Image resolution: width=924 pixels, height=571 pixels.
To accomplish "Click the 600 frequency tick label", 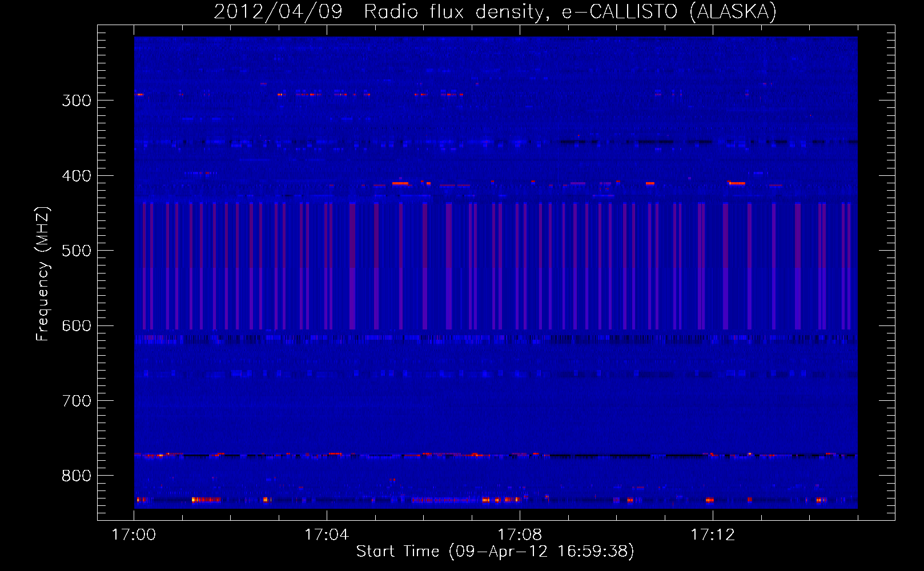I will point(77,326).
